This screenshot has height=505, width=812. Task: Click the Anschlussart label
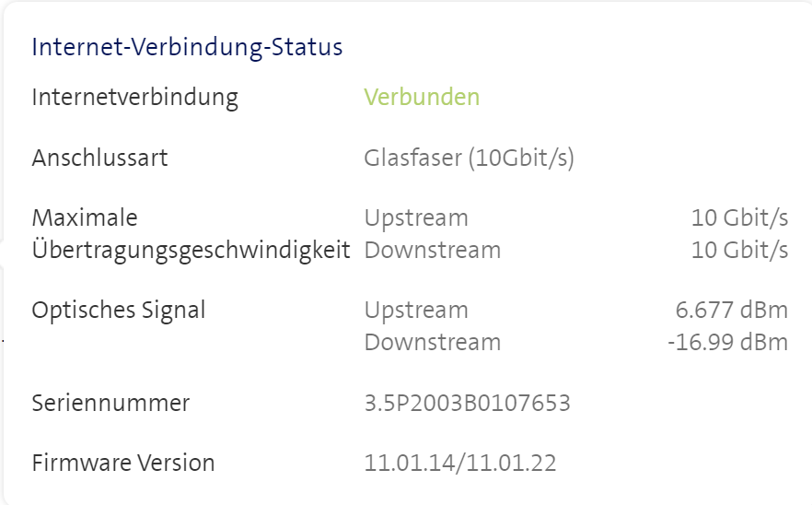(99, 158)
